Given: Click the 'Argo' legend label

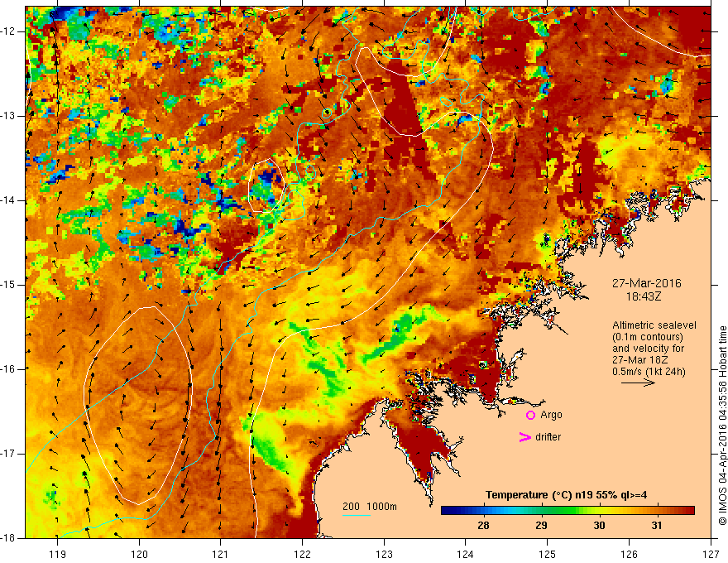Looking at the screenshot, I should pyautogui.click(x=551, y=416).
